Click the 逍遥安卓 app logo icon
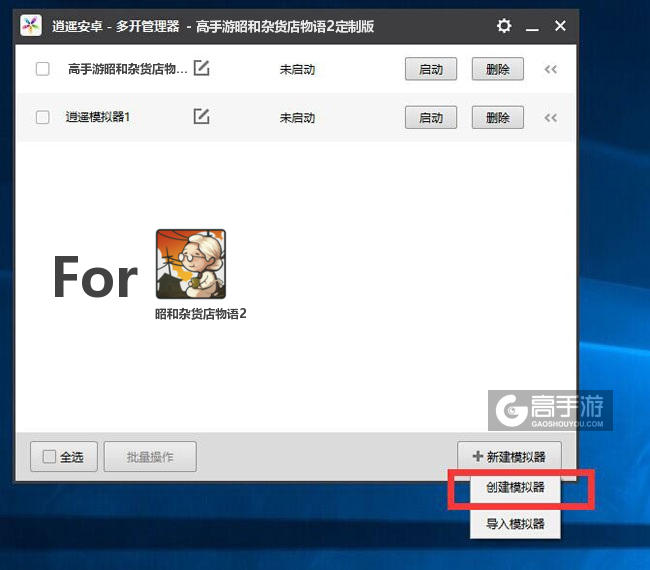This screenshot has width=650, height=570. click(x=31, y=26)
